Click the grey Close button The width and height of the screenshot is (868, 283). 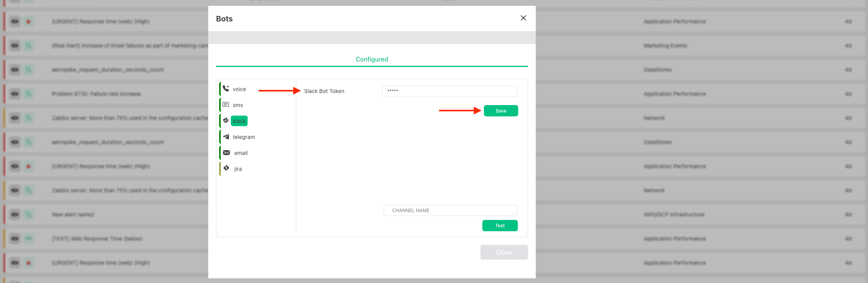[x=504, y=252]
